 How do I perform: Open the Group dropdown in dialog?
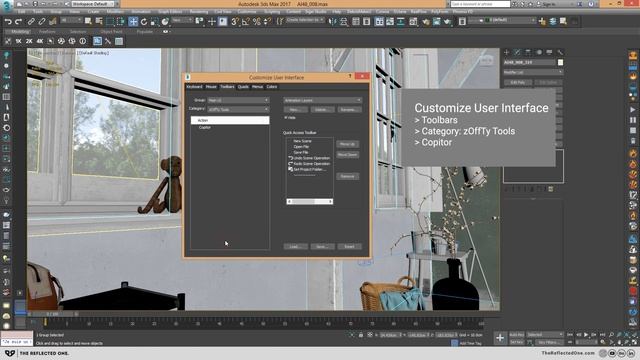point(238,100)
